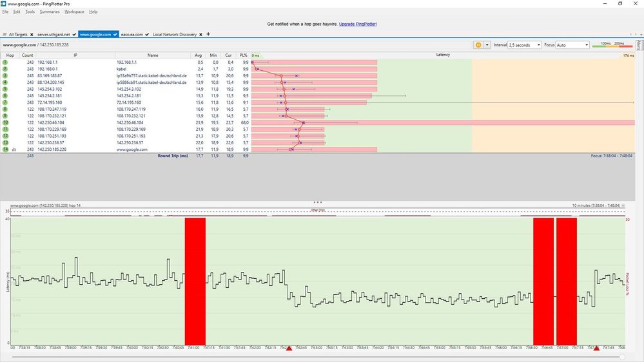Open the File menu
The image size is (644, 362).
coord(5,12)
